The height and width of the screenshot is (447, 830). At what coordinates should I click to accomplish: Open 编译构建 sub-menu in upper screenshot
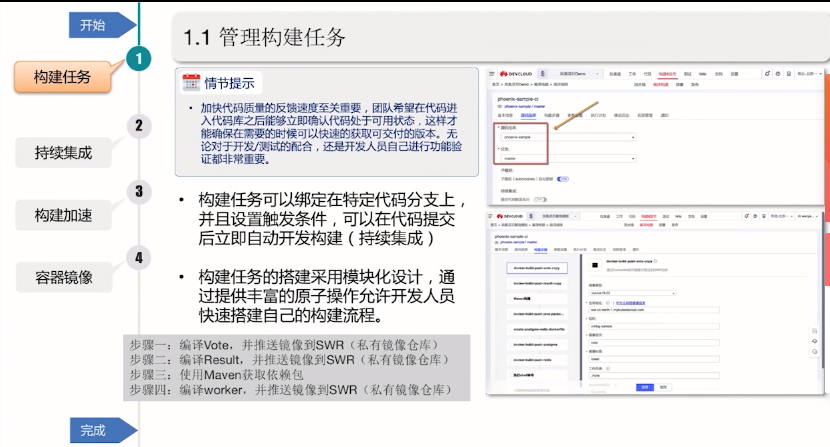[661, 84]
